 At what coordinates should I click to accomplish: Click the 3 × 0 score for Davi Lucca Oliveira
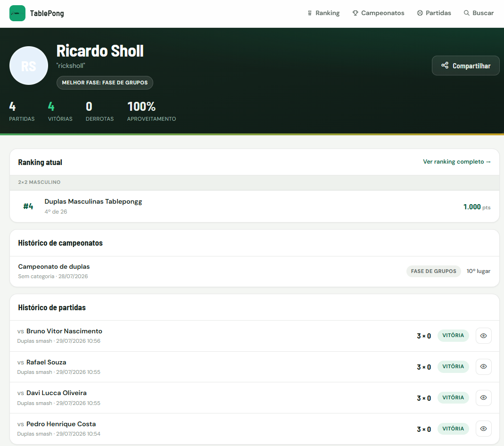424,398
